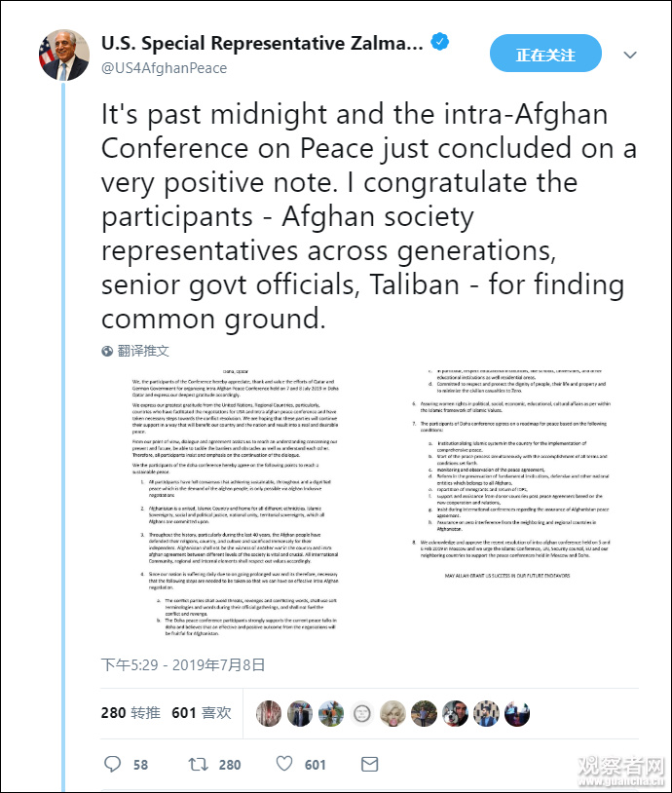Click the tweet's main text body
Screen dimensions: 672x793
pyautogui.click(x=370, y=216)
